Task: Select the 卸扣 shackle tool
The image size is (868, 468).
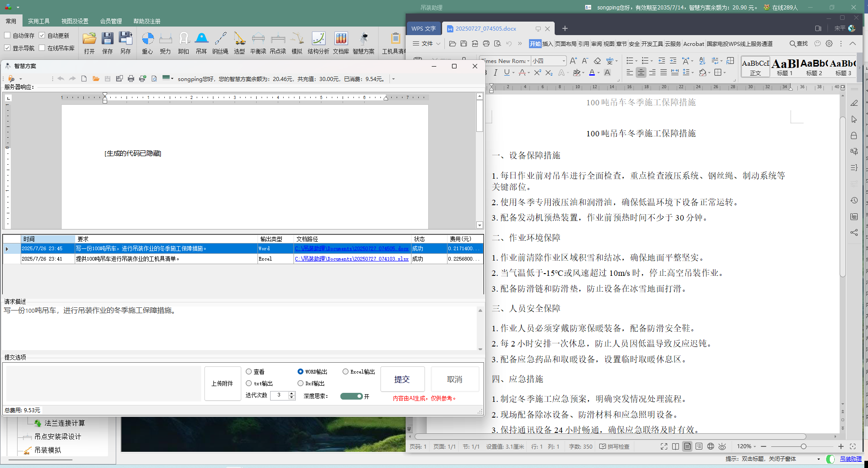Action: [183, 43]
